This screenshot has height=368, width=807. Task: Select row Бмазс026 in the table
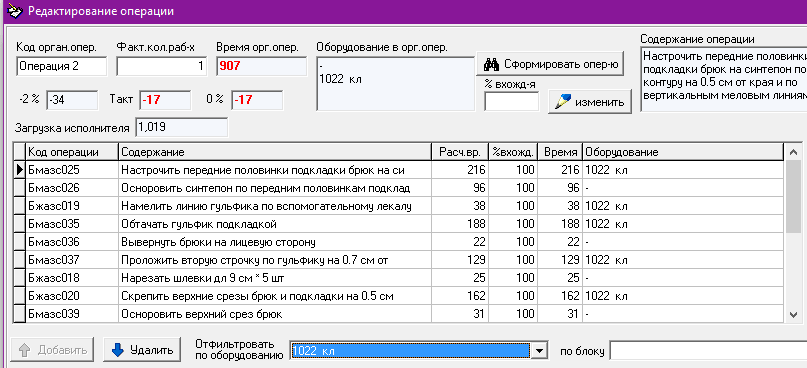(398, 188)
